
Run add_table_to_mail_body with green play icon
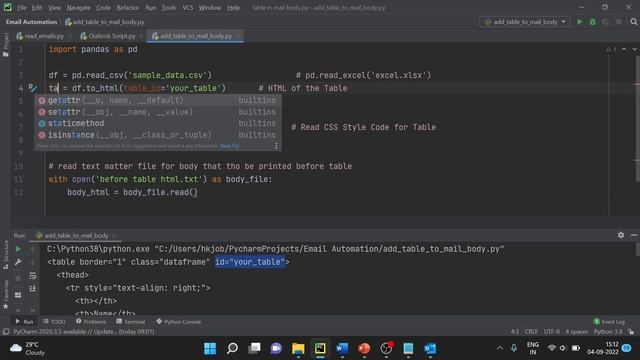[x=580, y=22]
